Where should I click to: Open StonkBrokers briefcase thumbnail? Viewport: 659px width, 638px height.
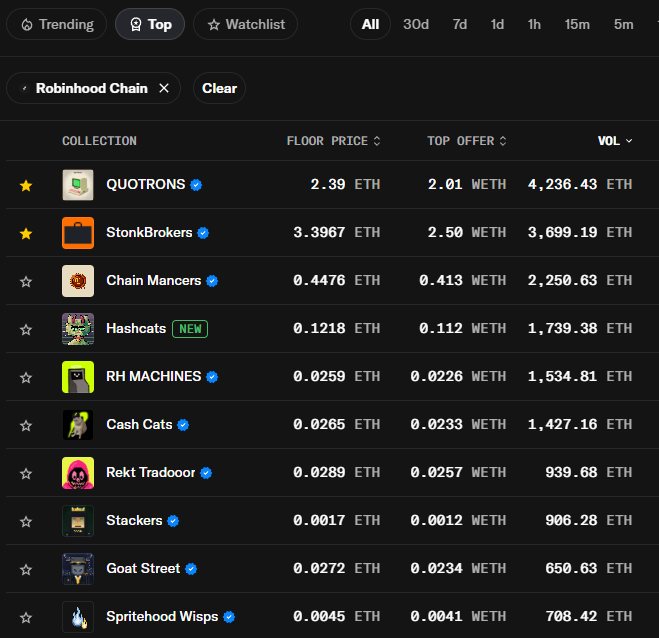[78, 233]
